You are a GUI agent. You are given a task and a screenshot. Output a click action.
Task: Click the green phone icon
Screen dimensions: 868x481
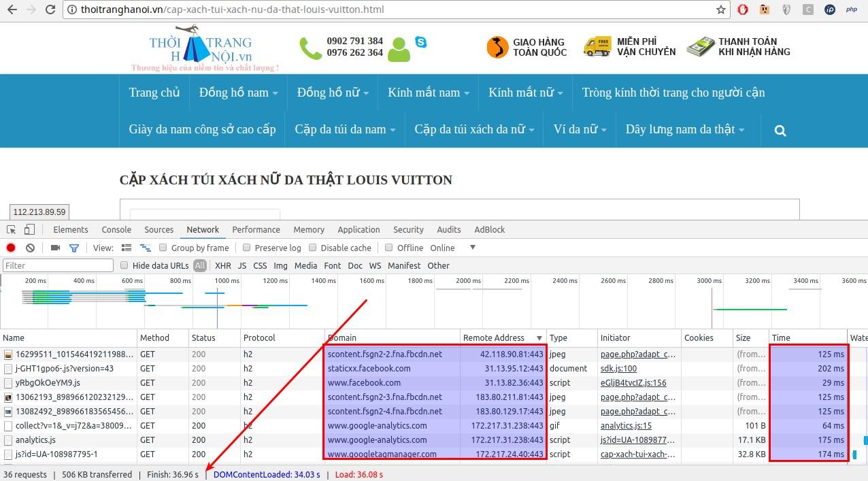pos(311,48)
